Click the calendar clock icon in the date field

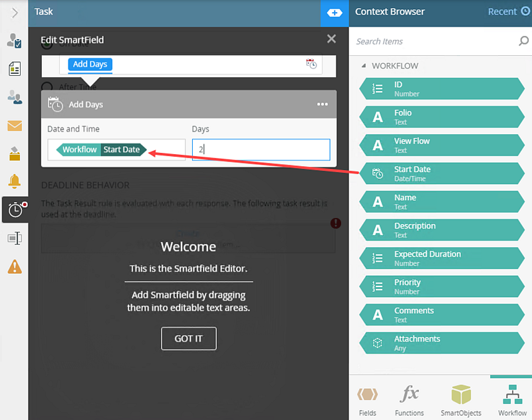coord(311,63)
